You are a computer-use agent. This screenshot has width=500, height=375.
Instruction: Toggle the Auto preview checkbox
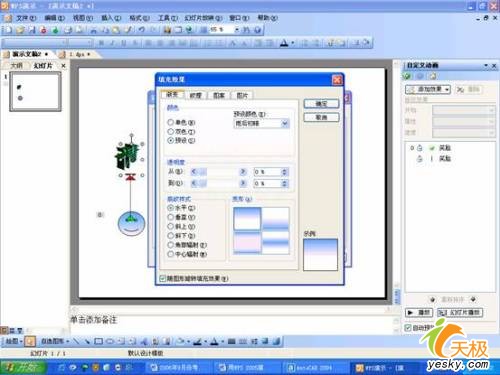tap(408, 328)
